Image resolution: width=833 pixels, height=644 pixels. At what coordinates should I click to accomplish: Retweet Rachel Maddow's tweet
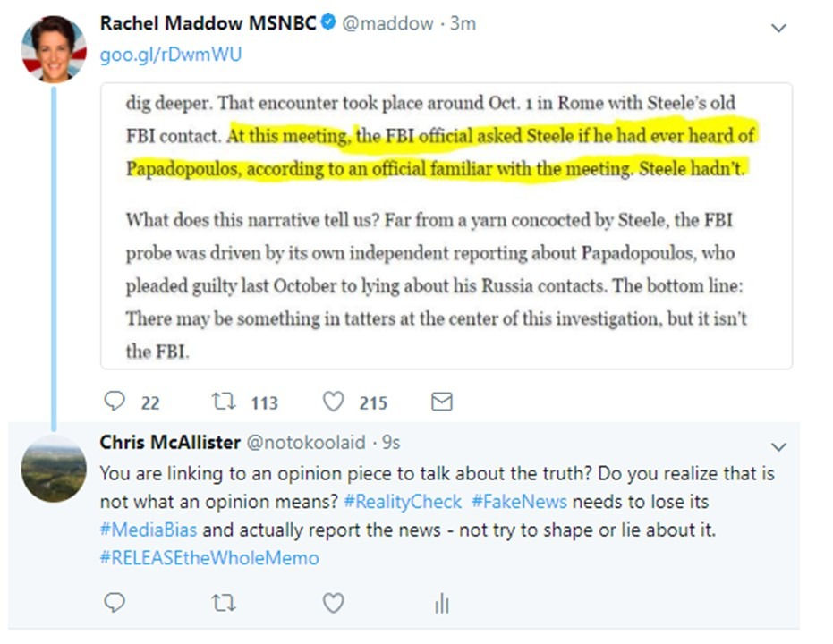tap(224, 402)
